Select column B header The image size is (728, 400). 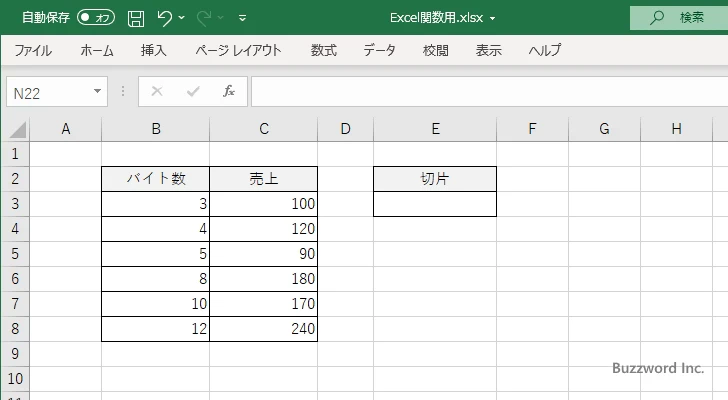(156, 129)
